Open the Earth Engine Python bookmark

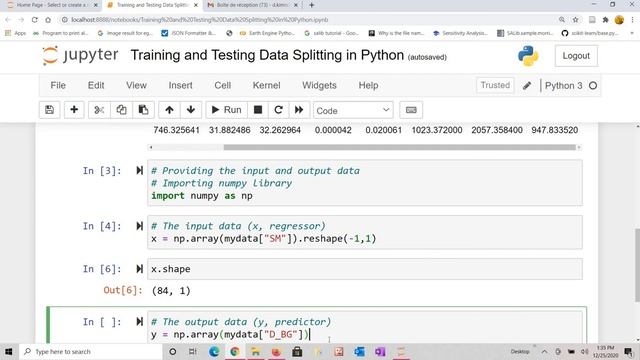(267, 33)
